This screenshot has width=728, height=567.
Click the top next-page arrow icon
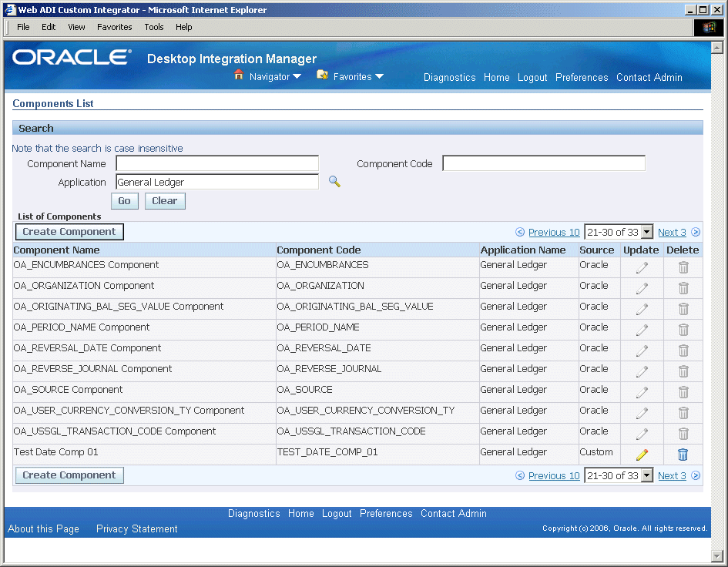tap(696, 232)
